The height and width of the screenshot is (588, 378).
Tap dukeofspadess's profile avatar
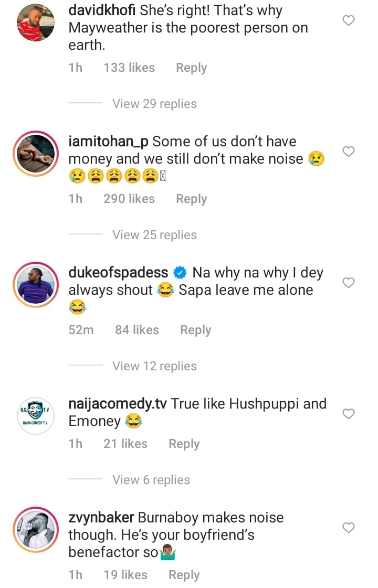36,284
